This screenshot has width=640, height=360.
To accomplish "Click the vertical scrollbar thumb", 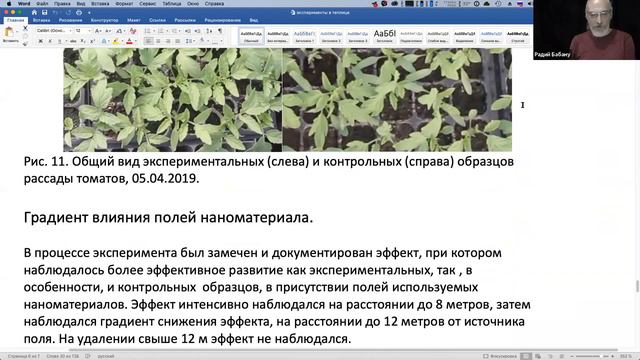I will pyautogui.click(x=637, y=286).
